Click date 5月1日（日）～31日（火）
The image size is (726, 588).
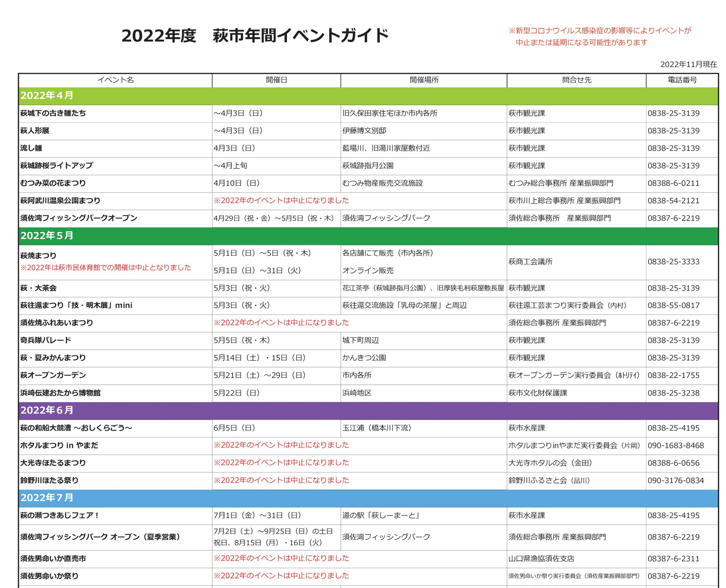pos(258,271)
